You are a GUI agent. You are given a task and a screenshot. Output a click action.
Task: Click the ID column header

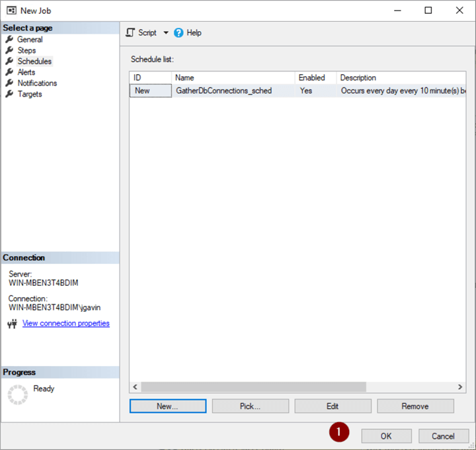tap(151, 78)
